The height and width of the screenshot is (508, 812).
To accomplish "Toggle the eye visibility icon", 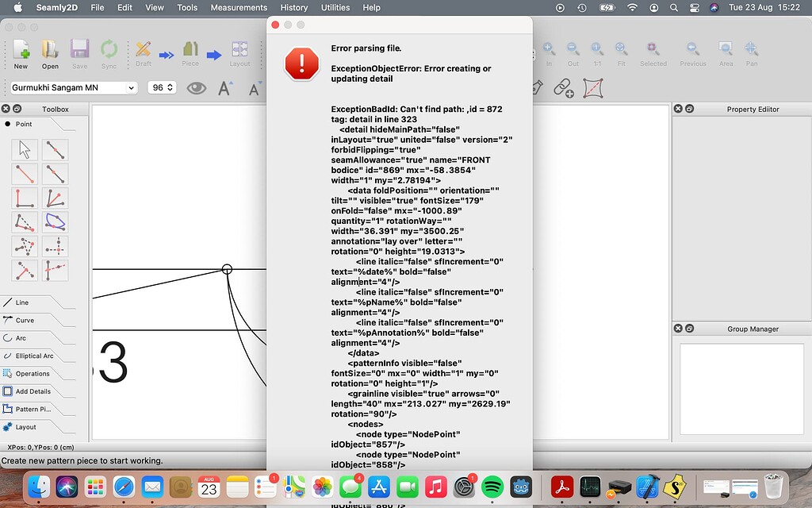I will click(196, 88).
